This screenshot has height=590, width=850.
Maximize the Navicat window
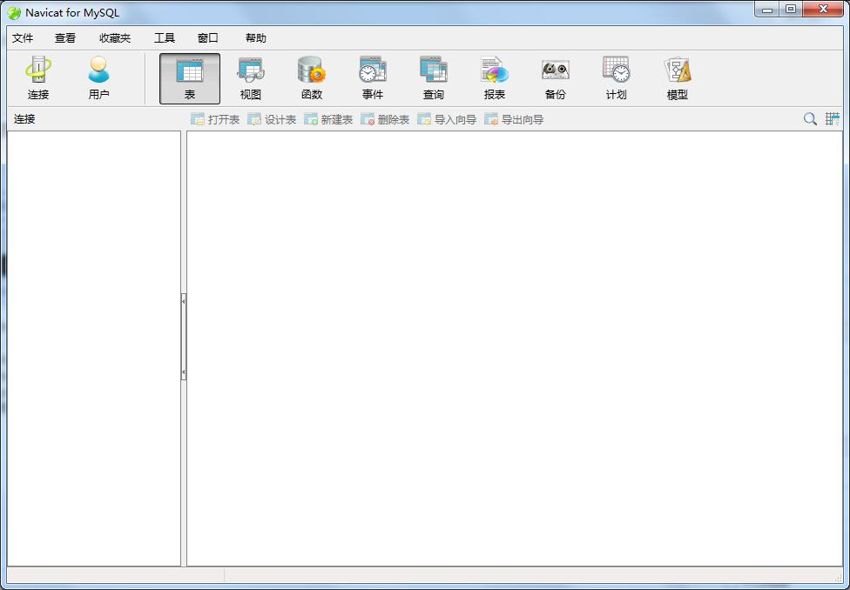[x=791, y=9]
